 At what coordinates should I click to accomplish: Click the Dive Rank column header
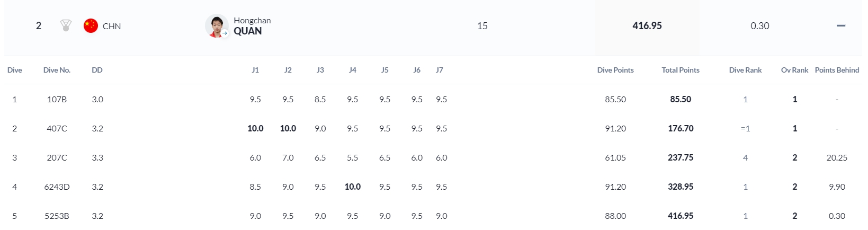pos(745,70)
